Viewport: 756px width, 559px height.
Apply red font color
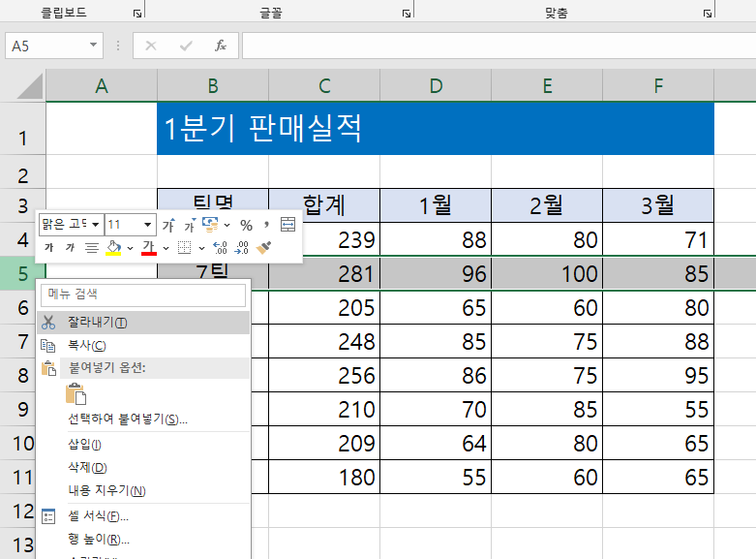pyautogui.click(x=148, y=248)
